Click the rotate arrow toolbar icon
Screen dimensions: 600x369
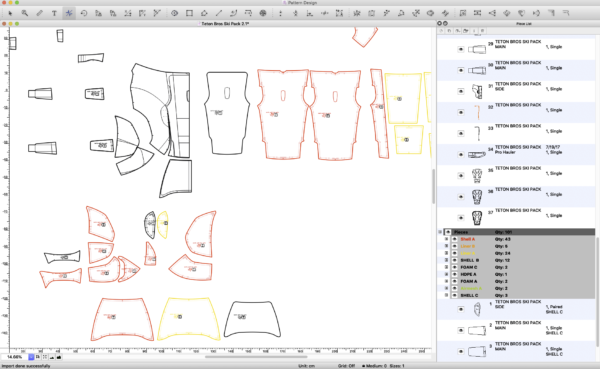pos(84,13)
